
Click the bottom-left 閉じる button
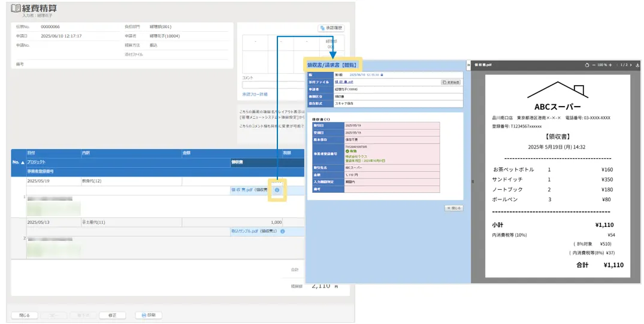point(25,315)
